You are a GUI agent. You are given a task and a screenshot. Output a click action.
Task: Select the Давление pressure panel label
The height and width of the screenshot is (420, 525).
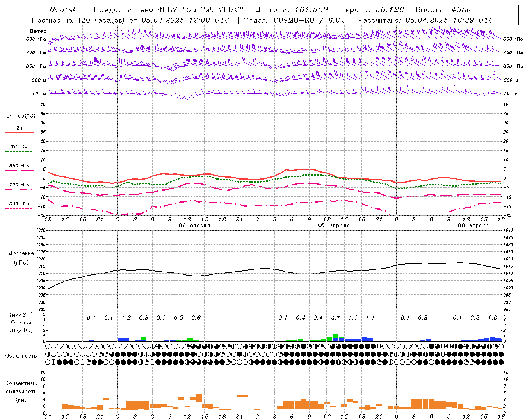pyautogui.click(x=21, y=253)
